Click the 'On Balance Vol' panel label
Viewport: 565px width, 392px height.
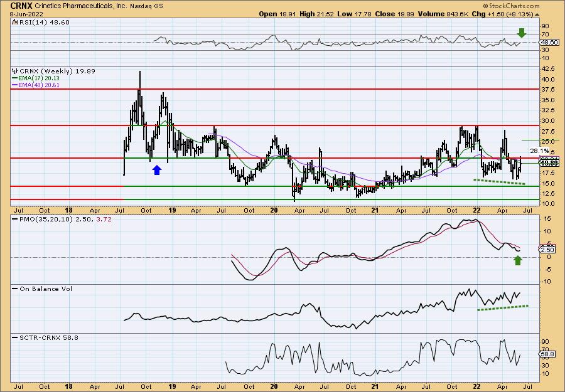(46, 289)
